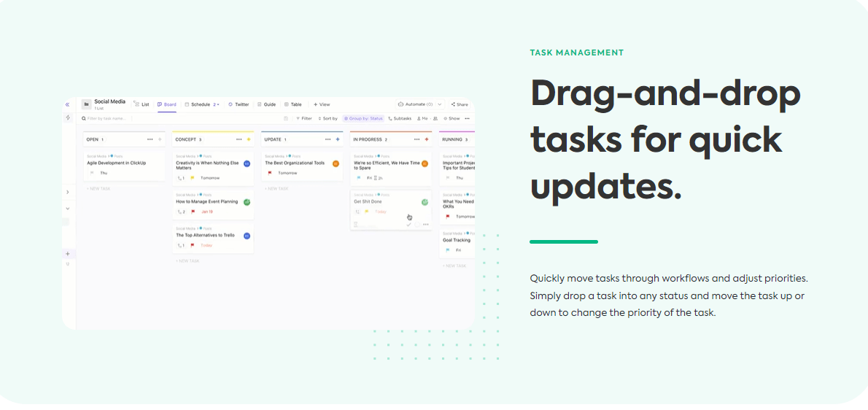Expand sidebar section with right chevron
This screenshot has width=868, height=410.
pyautogui.click(x=68, y=192)
